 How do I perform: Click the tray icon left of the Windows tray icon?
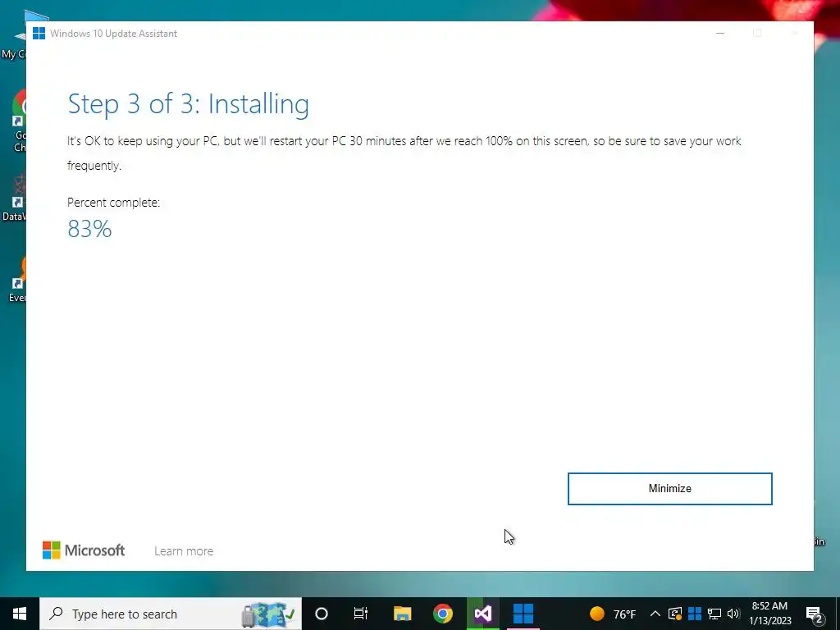click(675, 614)
